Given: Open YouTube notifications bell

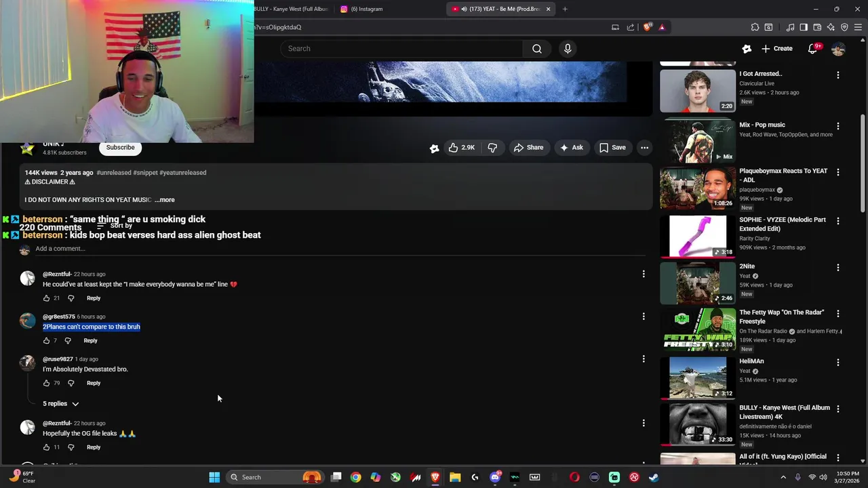Looking at the screenshot, I should point(812,49).
